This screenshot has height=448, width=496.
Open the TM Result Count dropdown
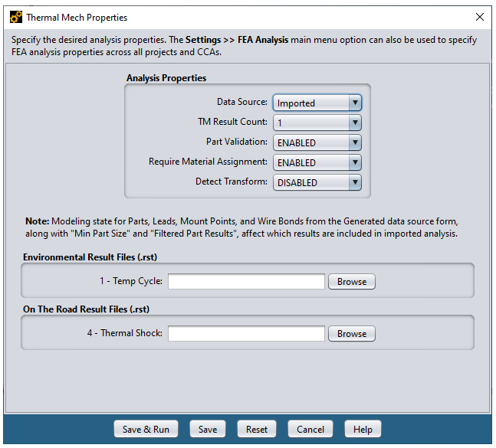(x=317, y=123)
